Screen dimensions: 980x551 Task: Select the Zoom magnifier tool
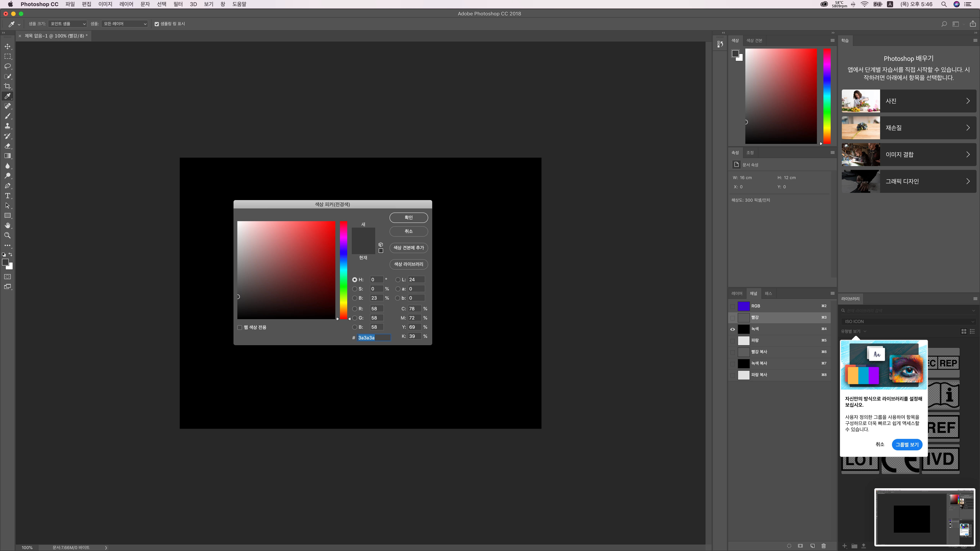click(7, 235)
